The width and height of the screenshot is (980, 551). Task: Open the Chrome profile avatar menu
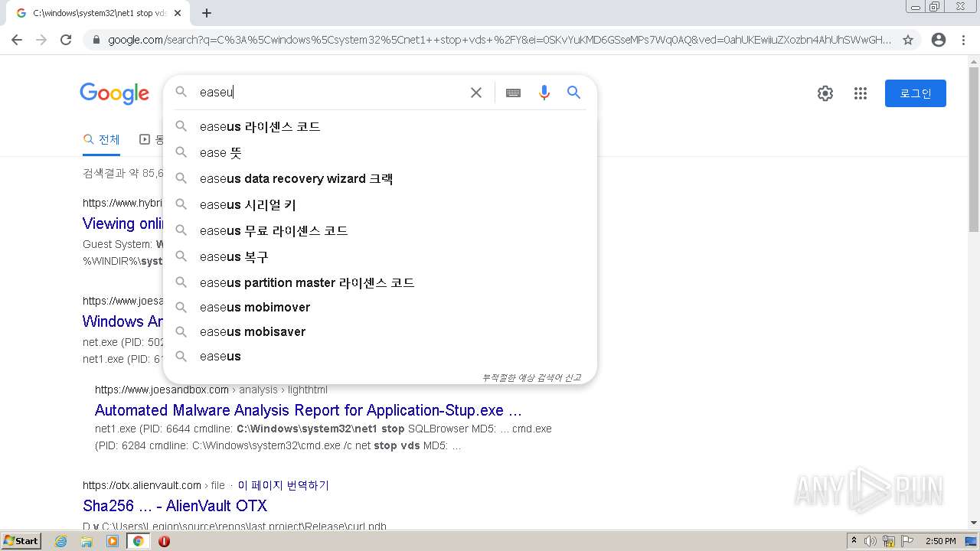939,40
